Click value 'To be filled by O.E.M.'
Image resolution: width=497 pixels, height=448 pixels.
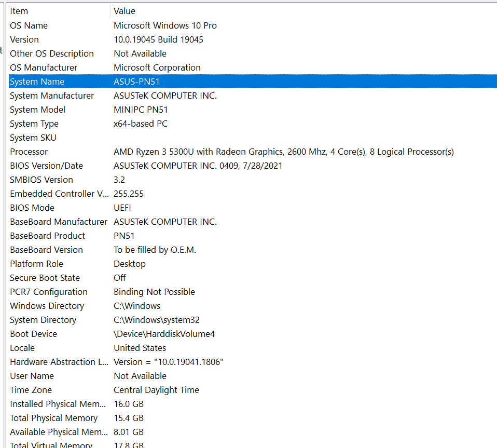click(155, 250)
